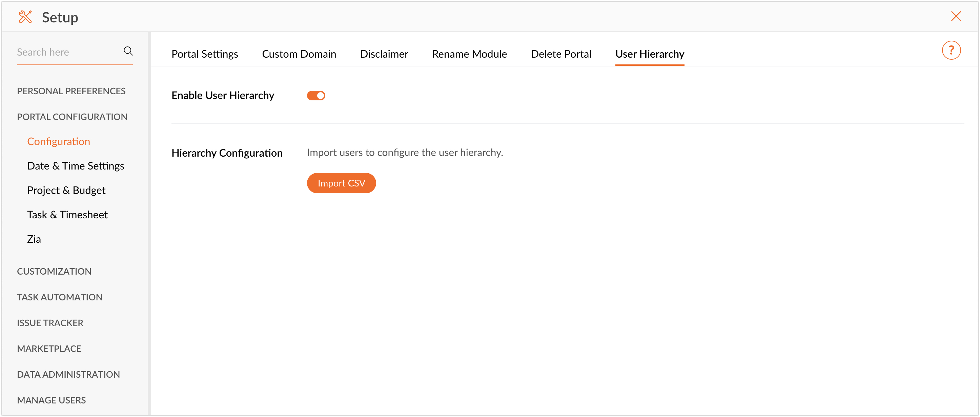Select Zia in the sidebar
Screen dimensions: 980x417
34,239
